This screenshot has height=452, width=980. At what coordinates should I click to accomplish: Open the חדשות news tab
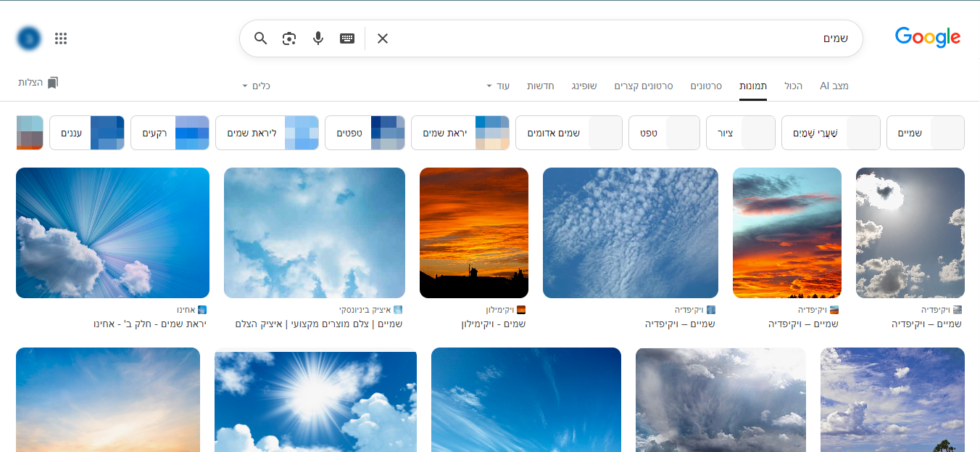click(541, 86)
